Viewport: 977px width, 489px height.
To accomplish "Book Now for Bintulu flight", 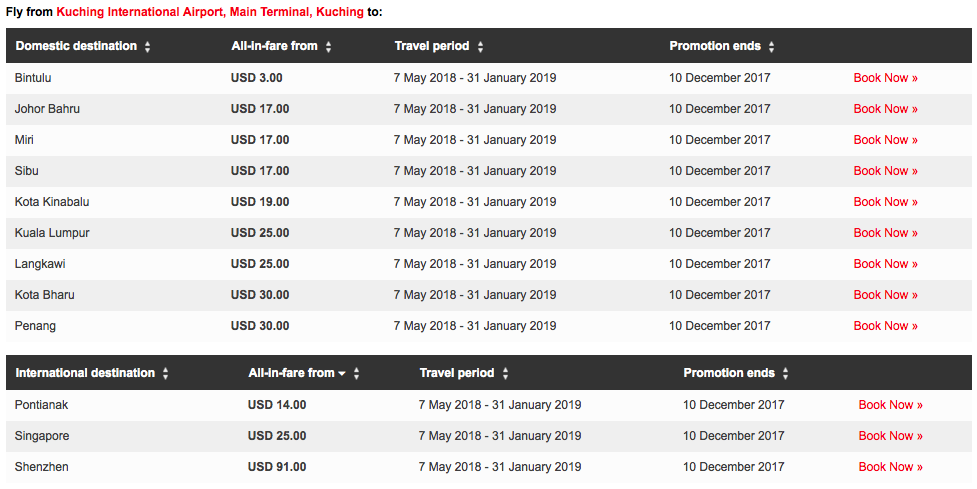I will [885, 78].
